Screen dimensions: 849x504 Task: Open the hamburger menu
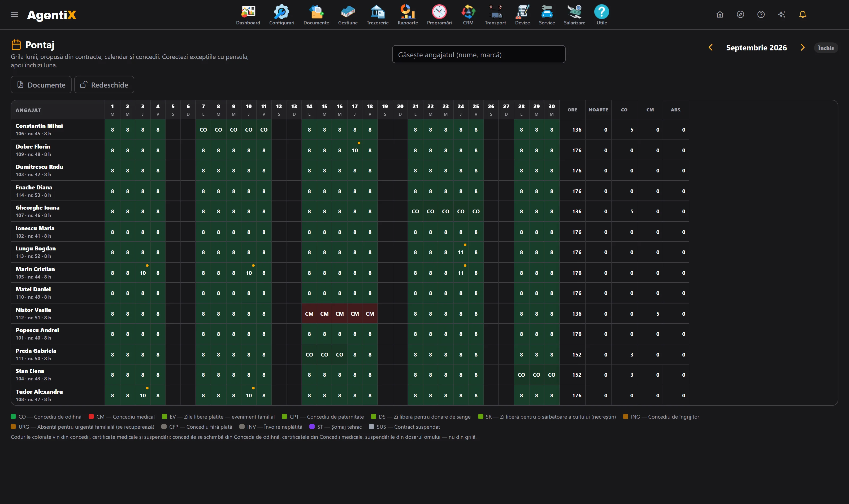click(14, 14)
